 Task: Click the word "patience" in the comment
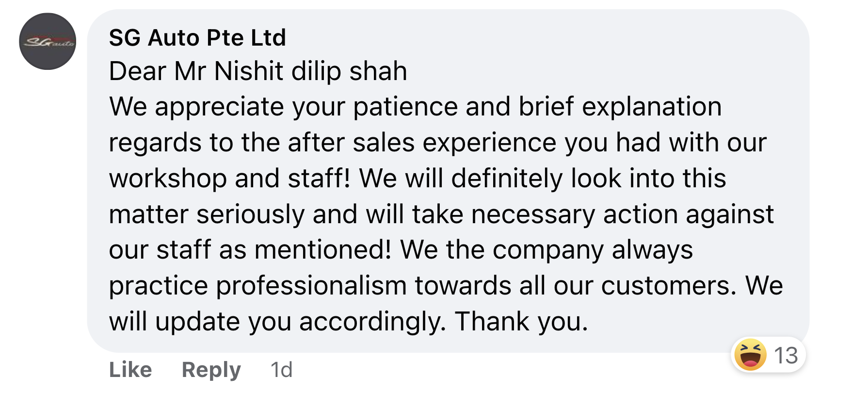tap(405, 107)
